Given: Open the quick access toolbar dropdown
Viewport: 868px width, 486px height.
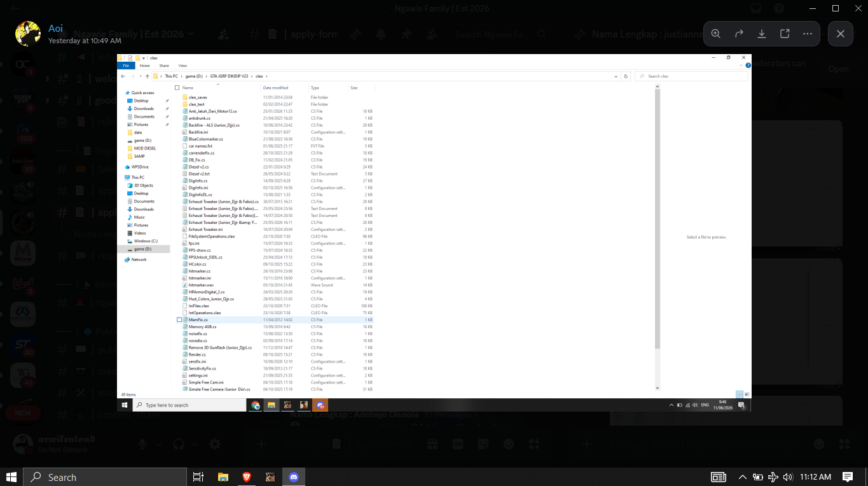Looking at the screenshot, I should [x=144, y=58].
